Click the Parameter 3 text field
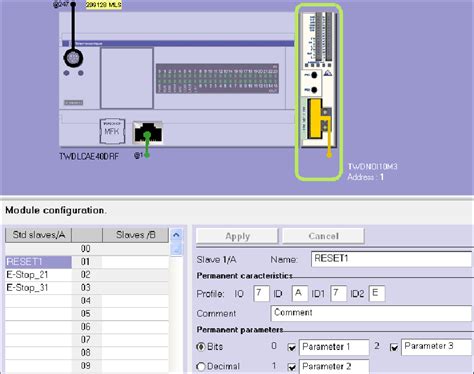This screenshot has width=474, height=374. [436, 347]
